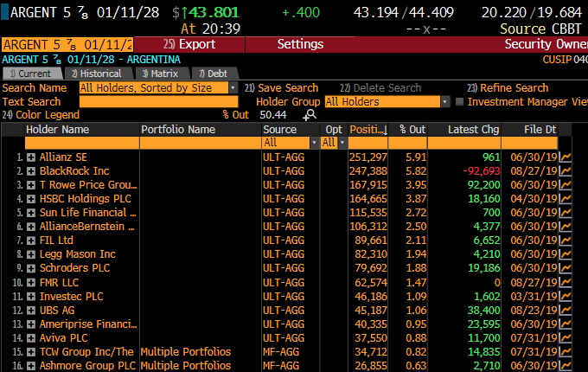The image size is (588, 372).
Task: Expand Schroders PLC holder row
Action: tap(31, 268)
